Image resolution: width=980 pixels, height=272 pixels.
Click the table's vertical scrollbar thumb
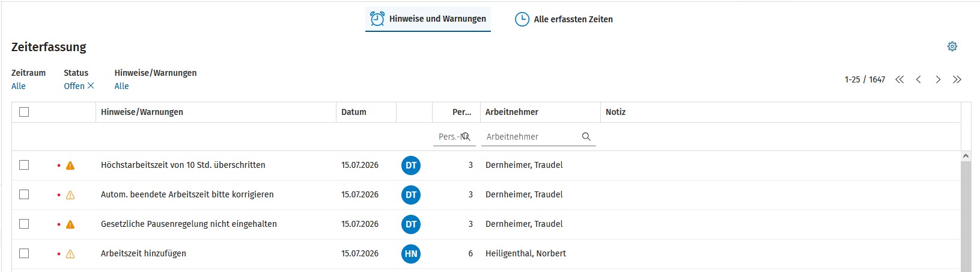coord(966,217)
